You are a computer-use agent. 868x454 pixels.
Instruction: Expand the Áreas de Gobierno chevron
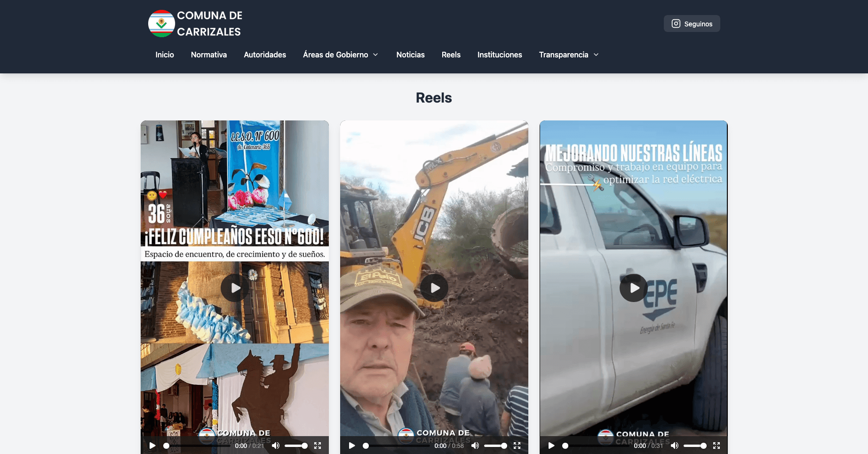(x=375, y=55)
